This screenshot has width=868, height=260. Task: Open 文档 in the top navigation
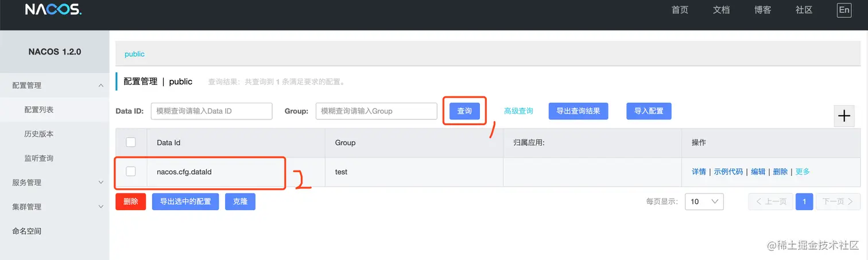tap(721, 10)
